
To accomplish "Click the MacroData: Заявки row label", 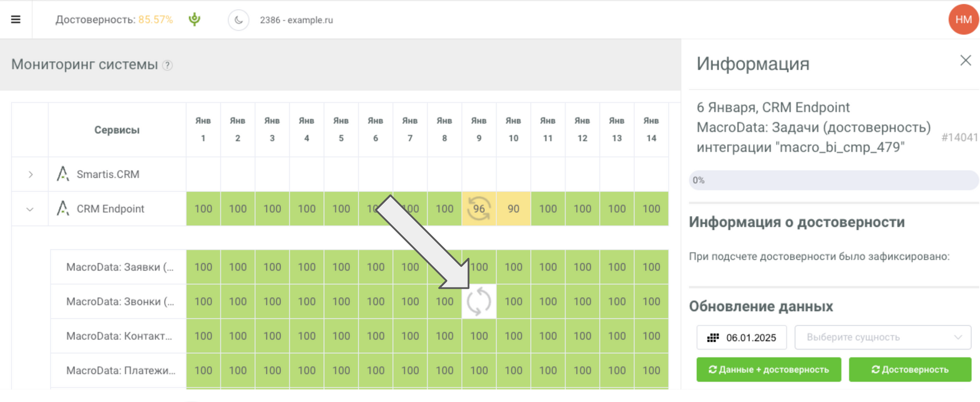I will pyautogui.click(x=120, y=267).
